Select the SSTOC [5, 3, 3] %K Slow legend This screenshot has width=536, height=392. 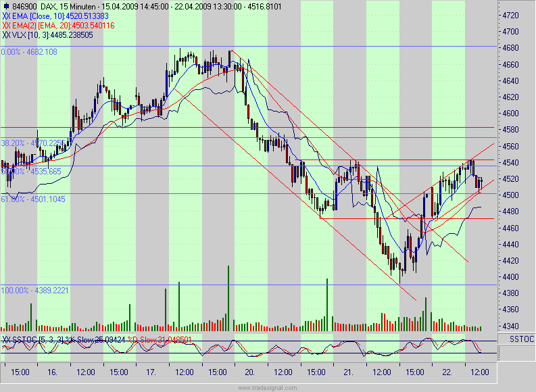[64, 340]
